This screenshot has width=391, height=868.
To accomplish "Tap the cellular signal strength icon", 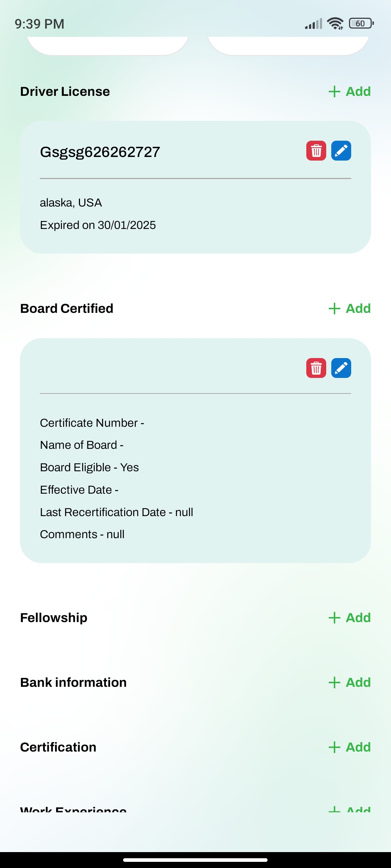I will pyautogui.click(x=314, y=24).
